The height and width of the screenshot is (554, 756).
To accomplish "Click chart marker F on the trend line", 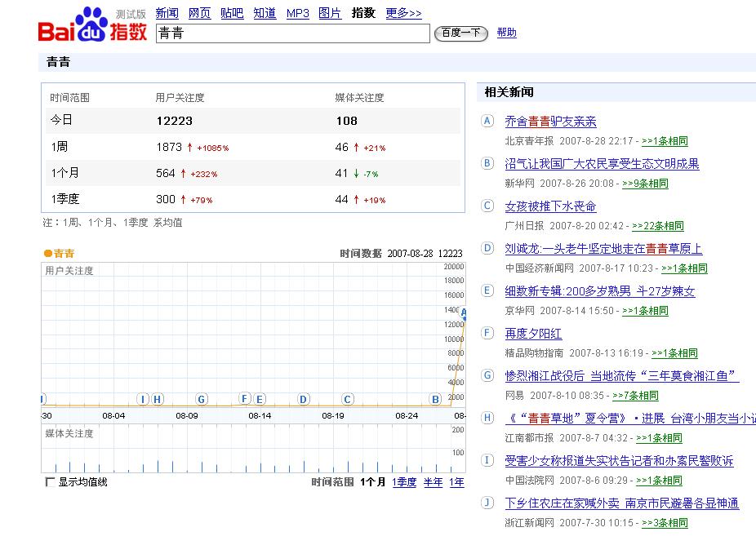I will click(x=245, y=398).
